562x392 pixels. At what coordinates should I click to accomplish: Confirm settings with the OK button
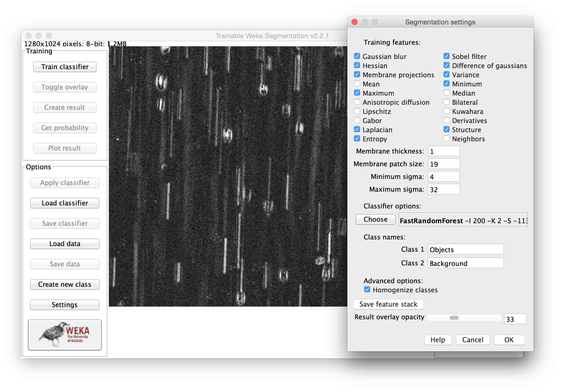(509, 340)
